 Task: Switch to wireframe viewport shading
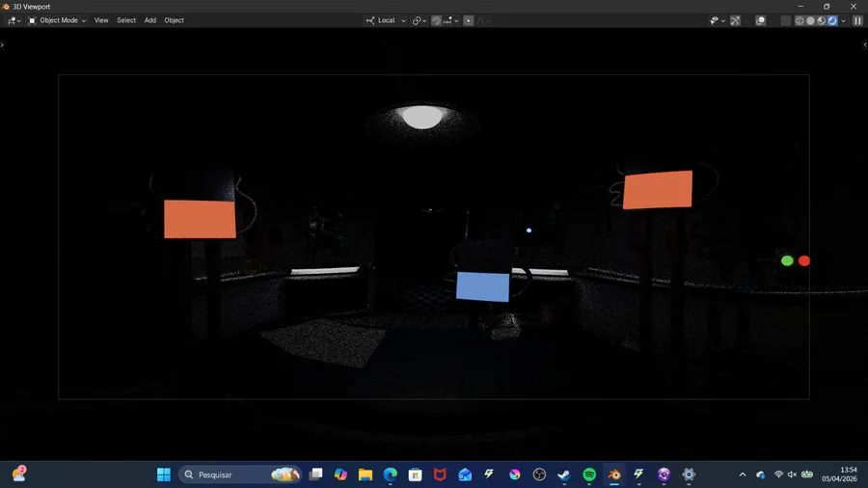pyautogui.click(x=800, y=20)
